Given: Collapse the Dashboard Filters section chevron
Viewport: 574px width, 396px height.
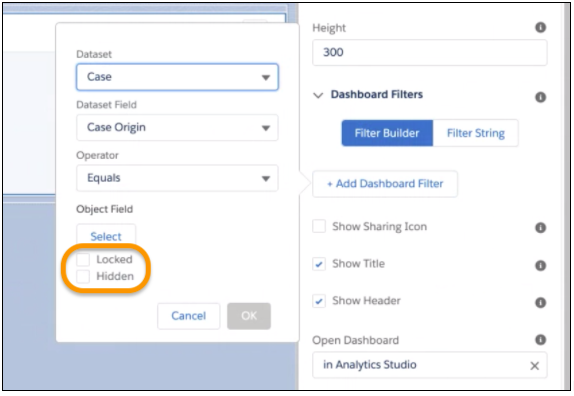Looking at the screenshot, I should pyautogui.click(x=318, y=96).
